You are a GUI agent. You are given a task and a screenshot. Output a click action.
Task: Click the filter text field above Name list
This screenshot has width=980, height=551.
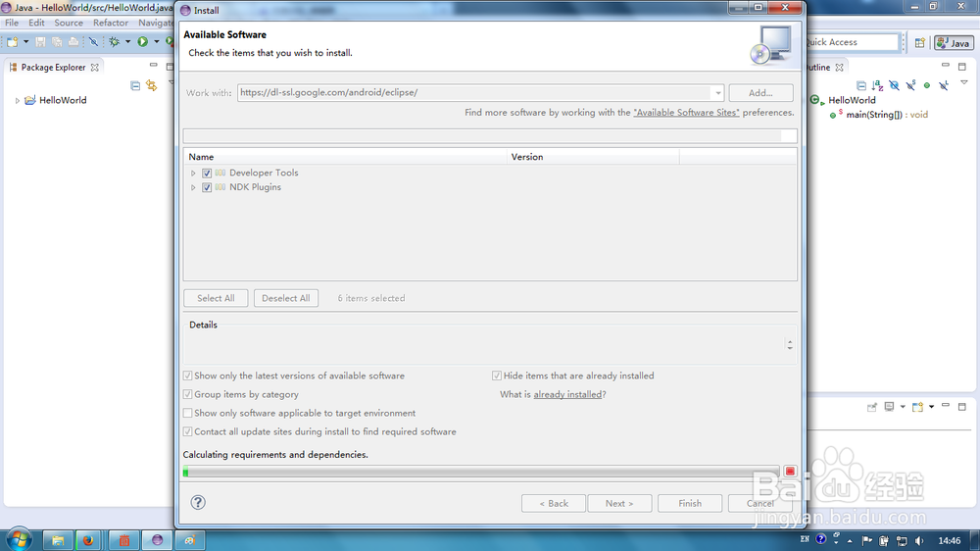(490, 136)
